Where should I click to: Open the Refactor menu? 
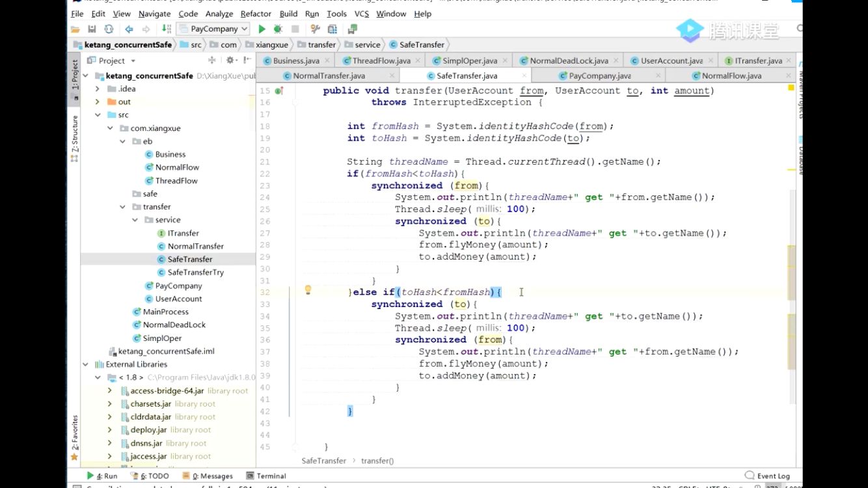click(x=256, y=14)
